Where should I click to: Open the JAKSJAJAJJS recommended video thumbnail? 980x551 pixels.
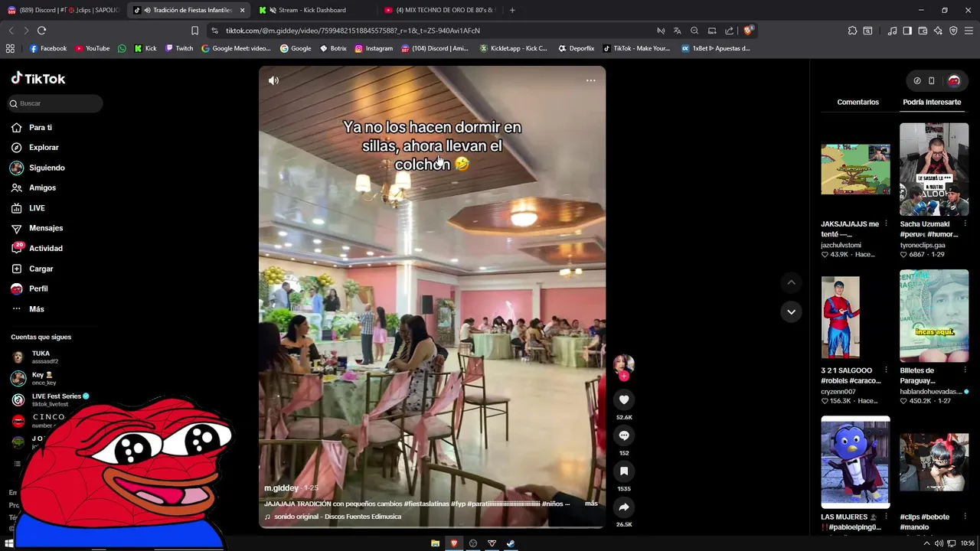click(x=855, y=169)
